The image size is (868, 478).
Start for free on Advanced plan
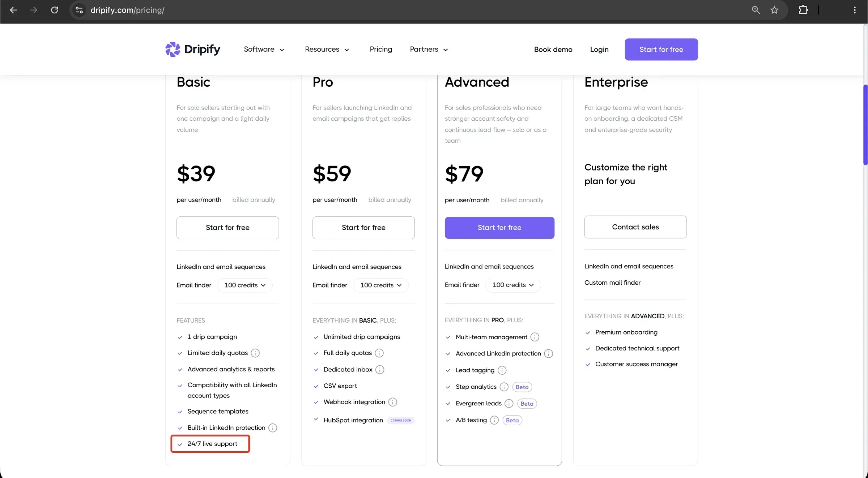[x=499, y=228]
